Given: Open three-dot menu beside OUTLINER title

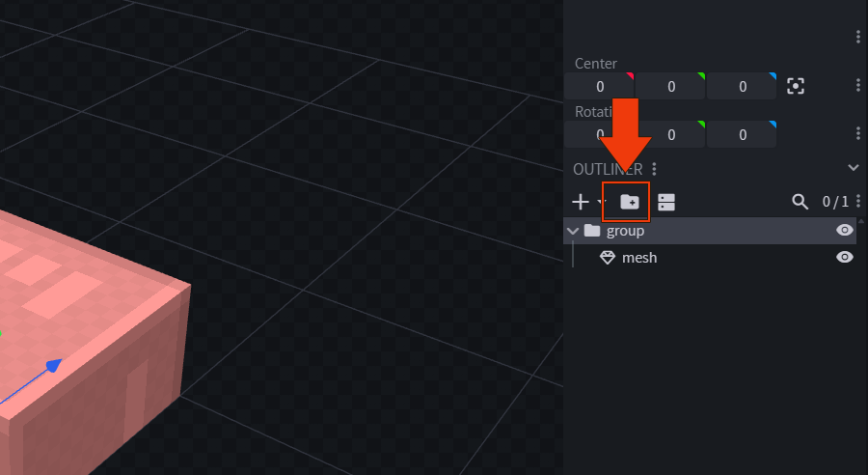Looking at the screenshot, I should pyautogui.click(x=655, y=169).
